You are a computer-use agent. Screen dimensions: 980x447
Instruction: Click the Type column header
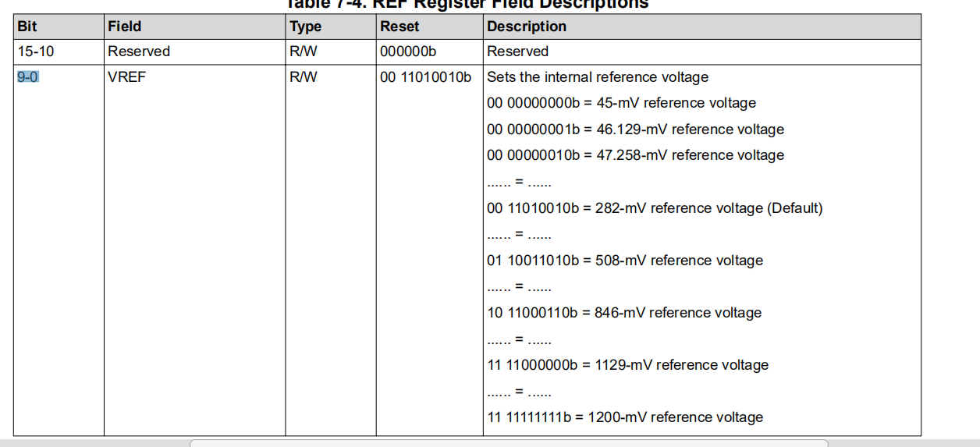tap(305, 27)
